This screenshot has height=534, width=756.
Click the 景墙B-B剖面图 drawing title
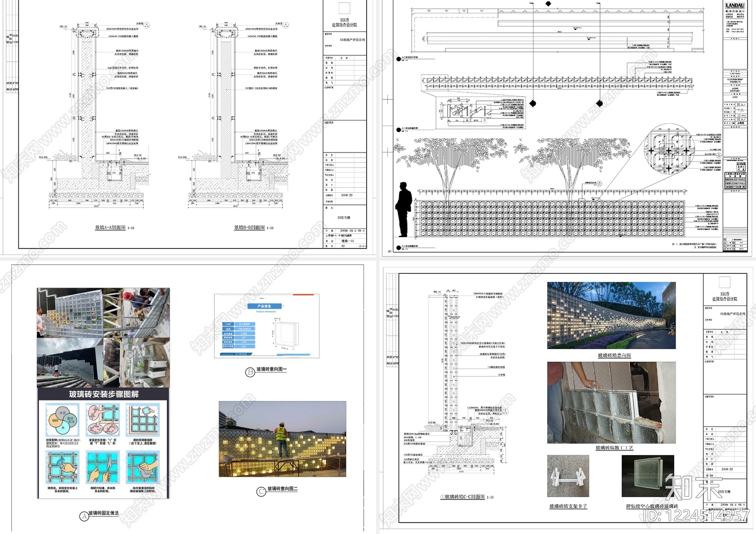pyautogui.click(x=249, y=228)
